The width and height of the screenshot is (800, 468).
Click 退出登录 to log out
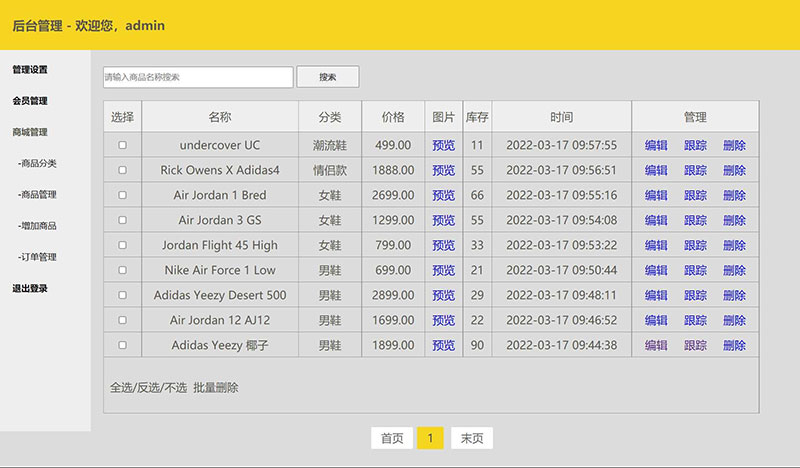[30, 289]
